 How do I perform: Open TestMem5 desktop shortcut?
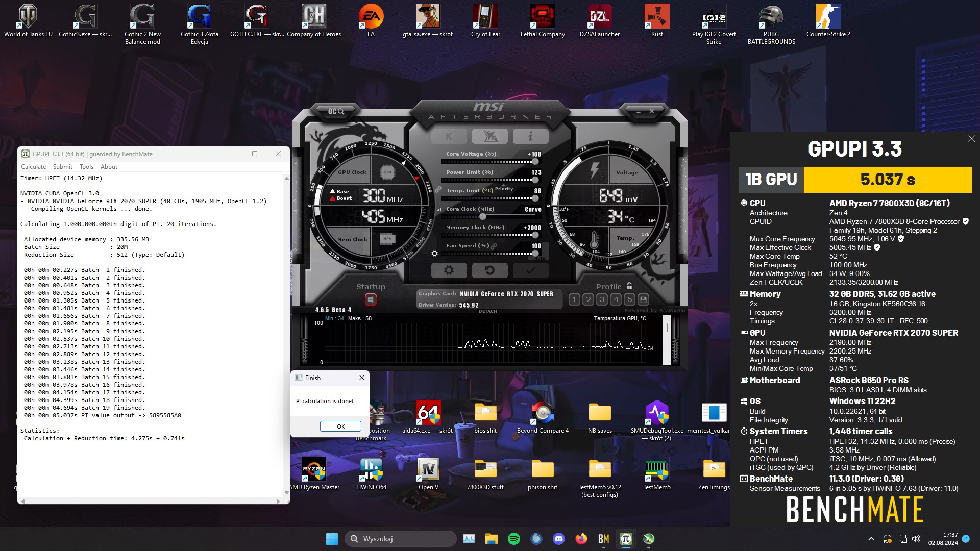tap(657, 474)
